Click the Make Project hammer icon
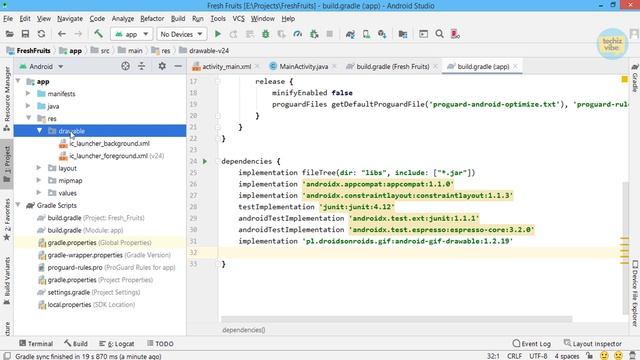The height and width of the screenshot is (360, 640). [98, 34]
